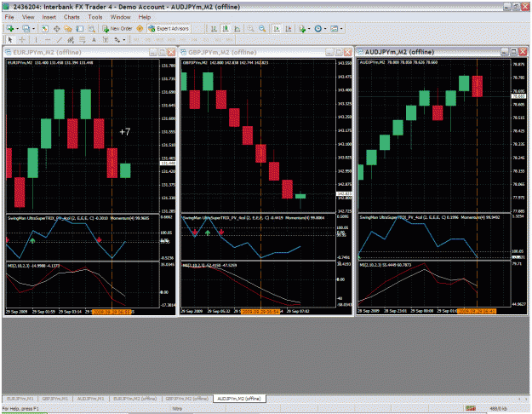Viewport: 532px width, 414px height.
Task: Click the 488/0 kb traffic indicator
Action: point(499,409)
